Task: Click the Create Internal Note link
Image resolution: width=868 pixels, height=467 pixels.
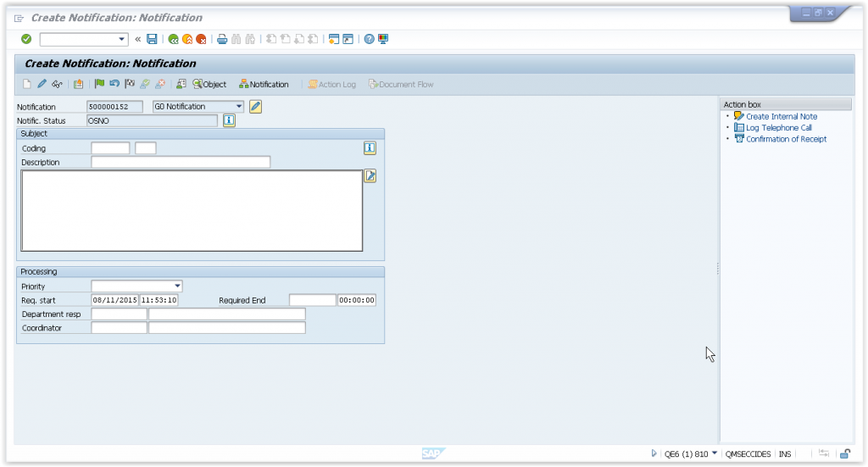Action: 781,116
